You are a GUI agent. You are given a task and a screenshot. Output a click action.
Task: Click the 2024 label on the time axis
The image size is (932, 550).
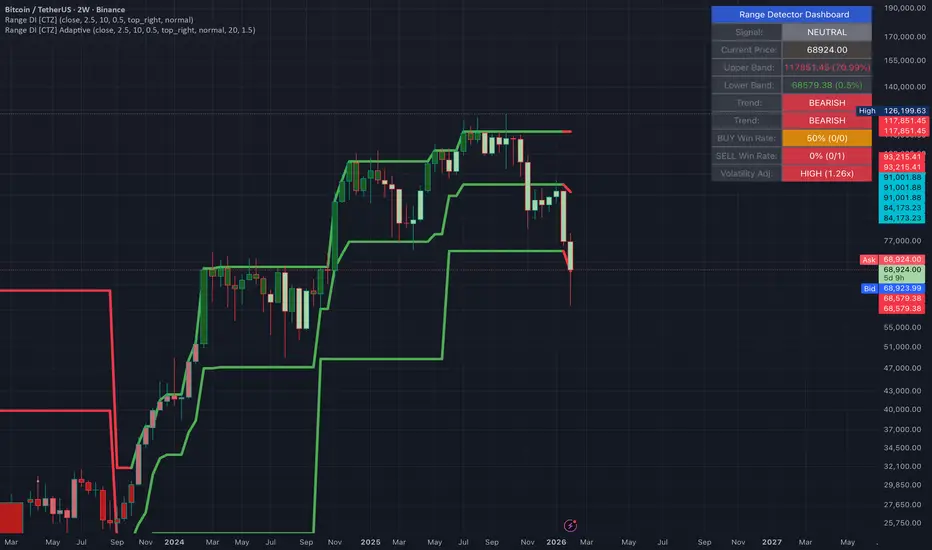click(174, 542)
